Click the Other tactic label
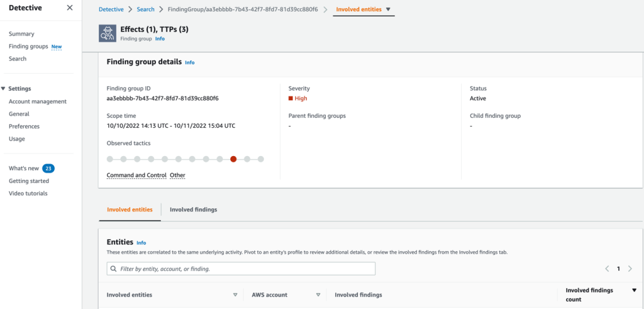The width and height of the screenshot is (644, 309). (177, 176)
